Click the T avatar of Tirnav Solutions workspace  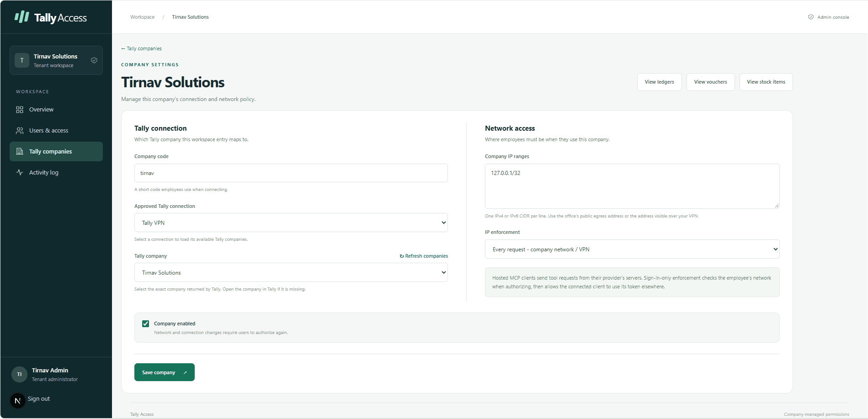(22, 60)
